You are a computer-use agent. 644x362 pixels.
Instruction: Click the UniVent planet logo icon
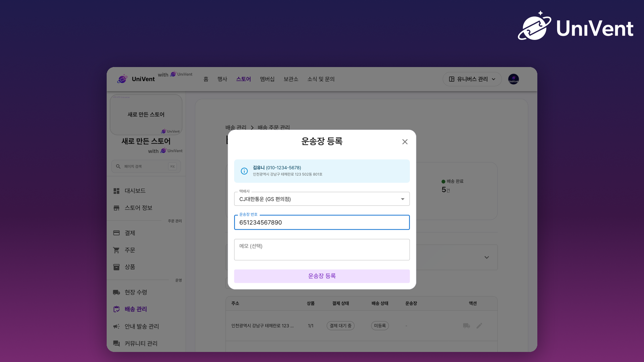pyautogui.click(x=122, y=79)
